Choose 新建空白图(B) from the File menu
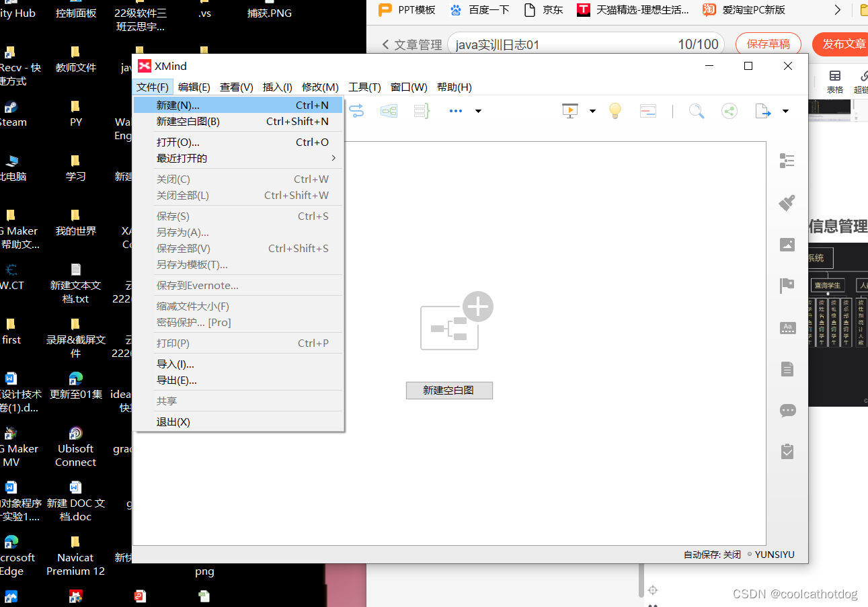Viewport: 868px width, 607px height. [x=238, y=121]
